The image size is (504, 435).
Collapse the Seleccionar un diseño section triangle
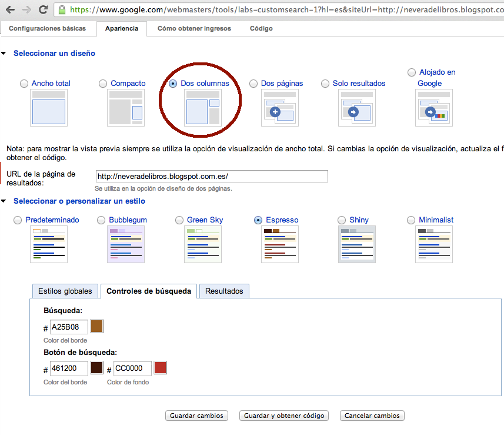click(4, 53)
